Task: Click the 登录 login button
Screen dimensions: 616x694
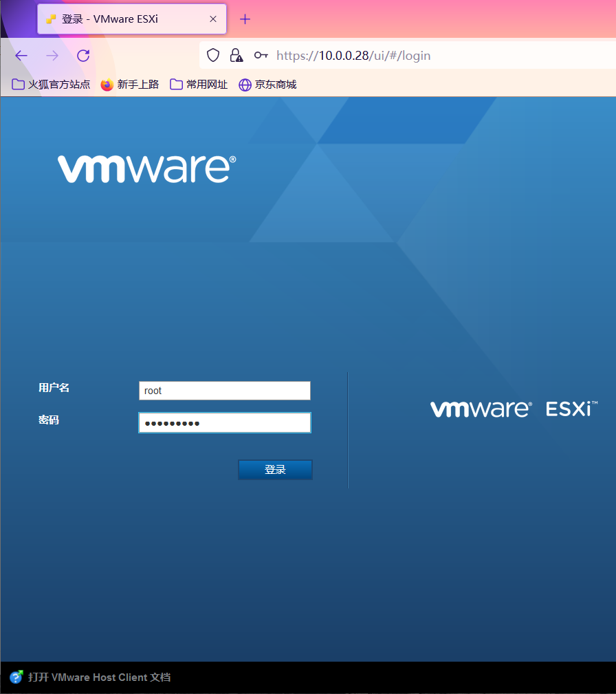Action: (275, 470)
